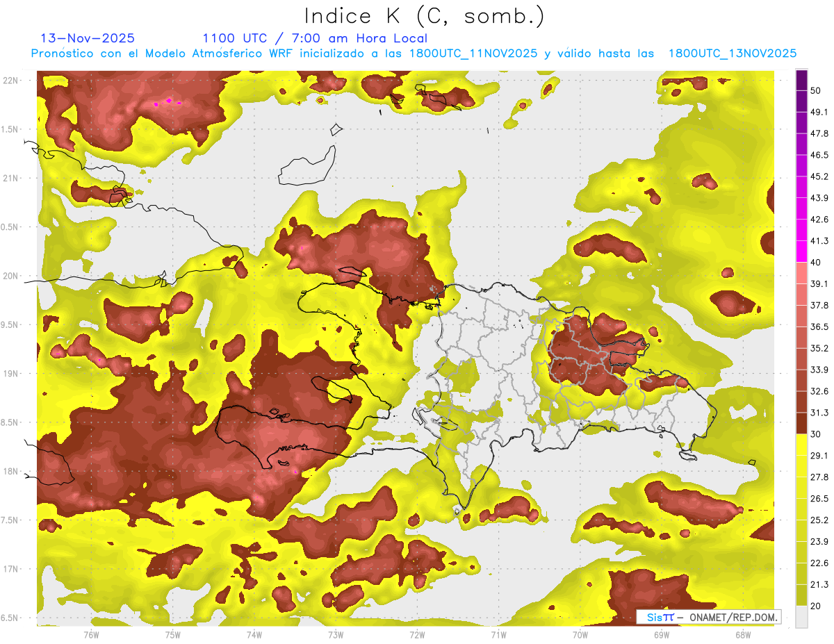Click the '70W' longitude label

coord(580,634)
